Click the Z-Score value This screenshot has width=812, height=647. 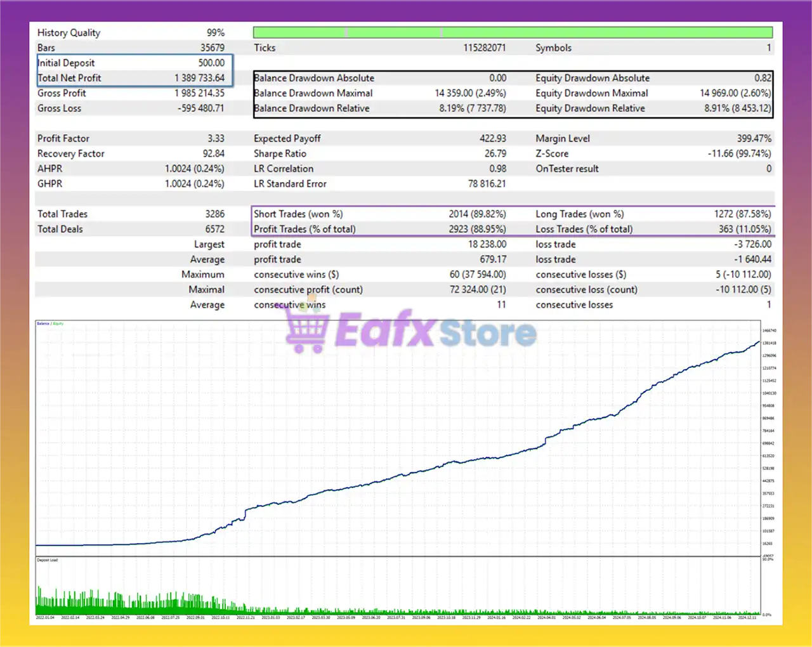(x=739, y=154)
